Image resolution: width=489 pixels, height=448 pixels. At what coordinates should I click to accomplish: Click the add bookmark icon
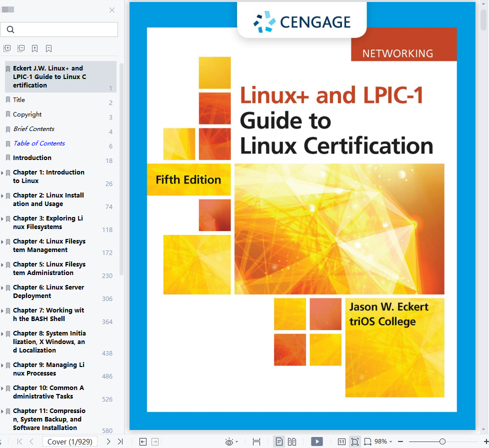(x=34, y=48)
